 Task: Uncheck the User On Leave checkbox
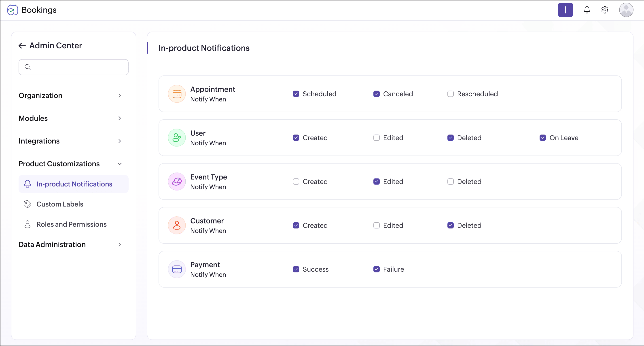(x=542, y=138)
